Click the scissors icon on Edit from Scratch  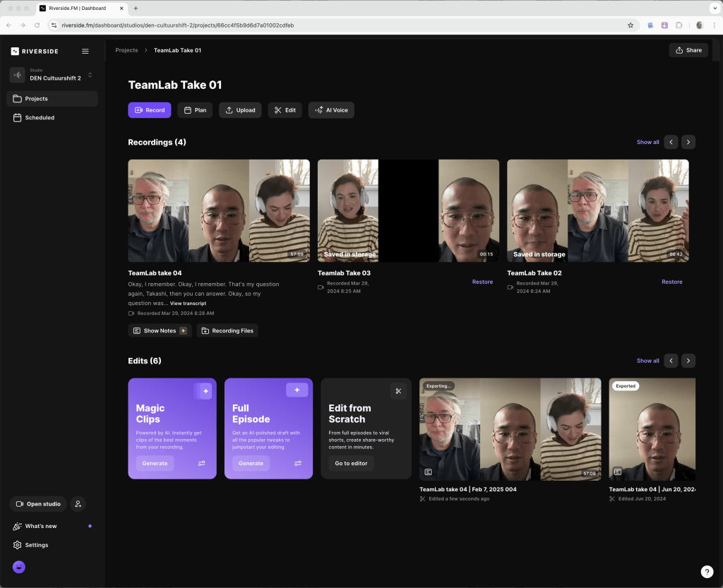tap(398, 391)
